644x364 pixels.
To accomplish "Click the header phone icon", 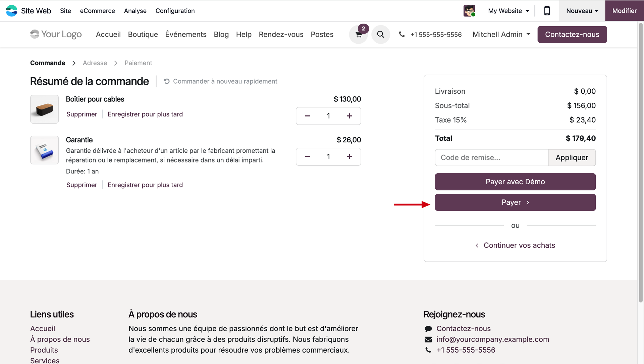I will coord(401,34).
